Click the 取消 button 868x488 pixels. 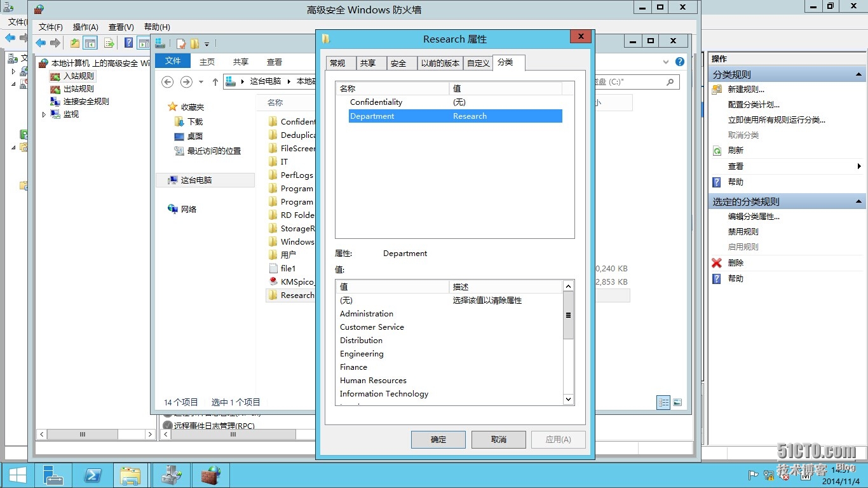tap(499, 440)
